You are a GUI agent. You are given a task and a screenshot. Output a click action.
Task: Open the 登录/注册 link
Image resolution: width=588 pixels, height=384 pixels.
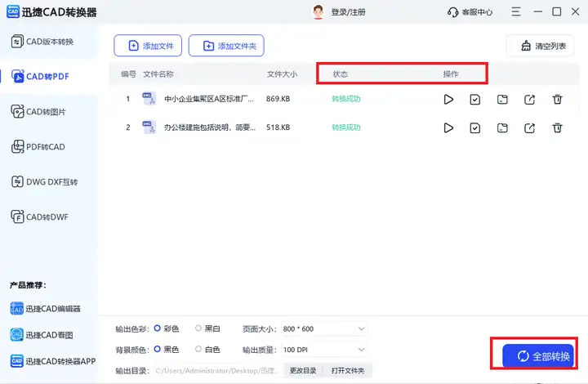pyautogui.click(x=348, y=12)
